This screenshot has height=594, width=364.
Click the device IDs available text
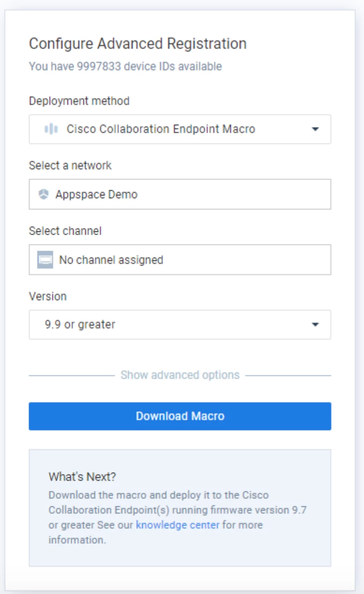(x=125, y=67)
